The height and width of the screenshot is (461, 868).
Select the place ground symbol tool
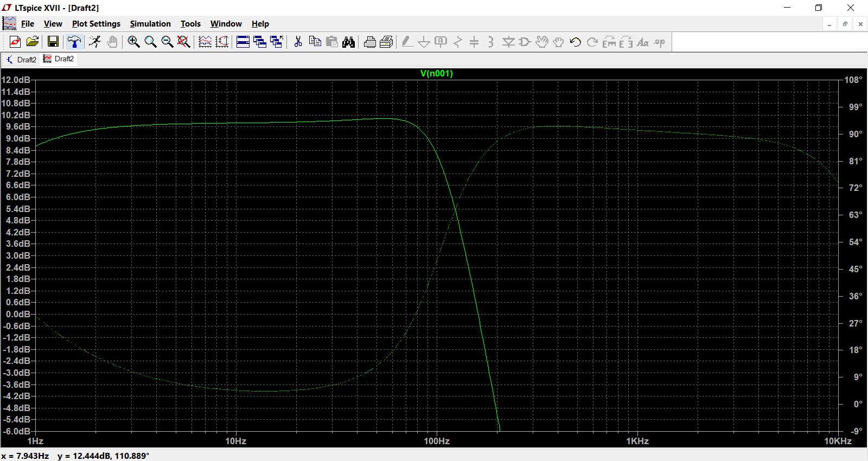(x=424, y=42)
